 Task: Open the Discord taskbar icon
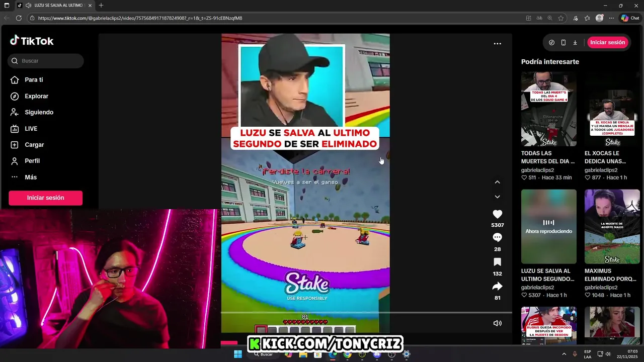pos(377,354)
